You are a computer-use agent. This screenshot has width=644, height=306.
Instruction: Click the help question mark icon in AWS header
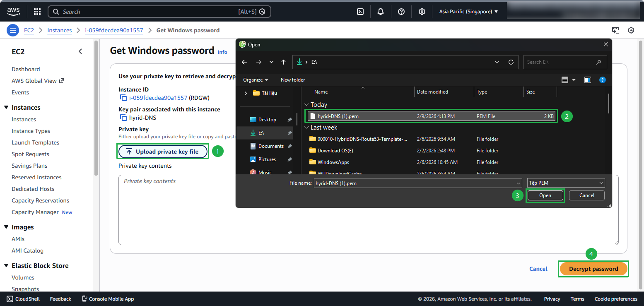[401, 12]
